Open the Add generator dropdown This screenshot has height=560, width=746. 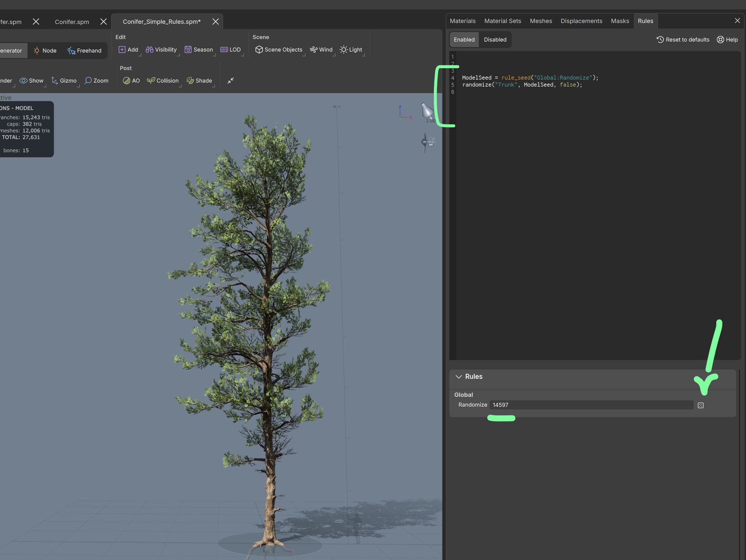[128, 49]
